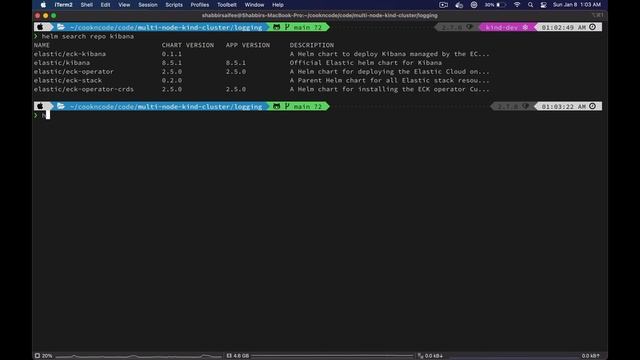
Task: Click the Apple logo segment in first prompt
Action: point(40,27)
